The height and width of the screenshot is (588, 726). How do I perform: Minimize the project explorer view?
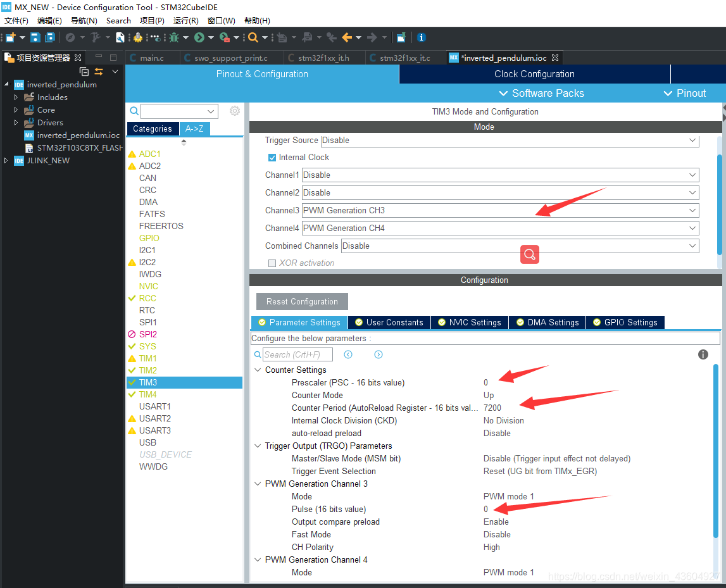pos(99,56)
